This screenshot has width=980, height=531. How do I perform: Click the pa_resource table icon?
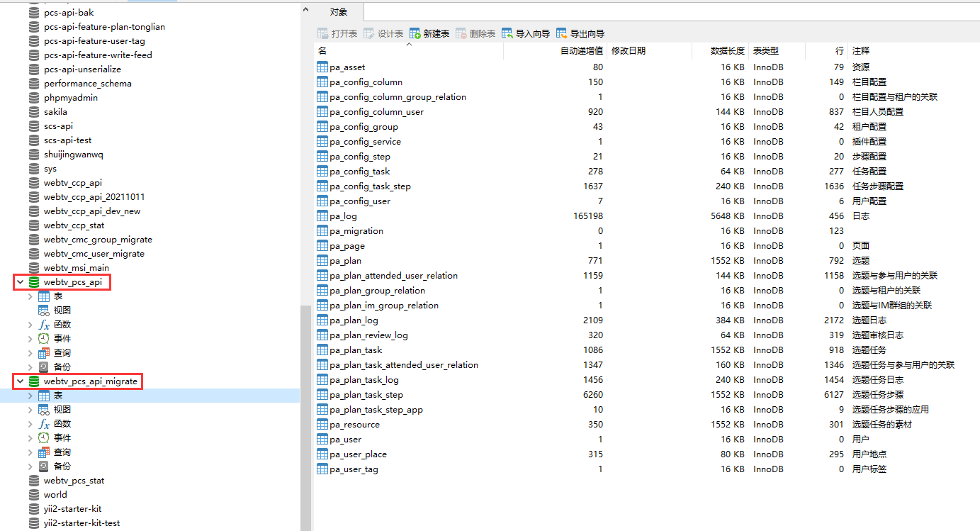click(x=322, y=425)
